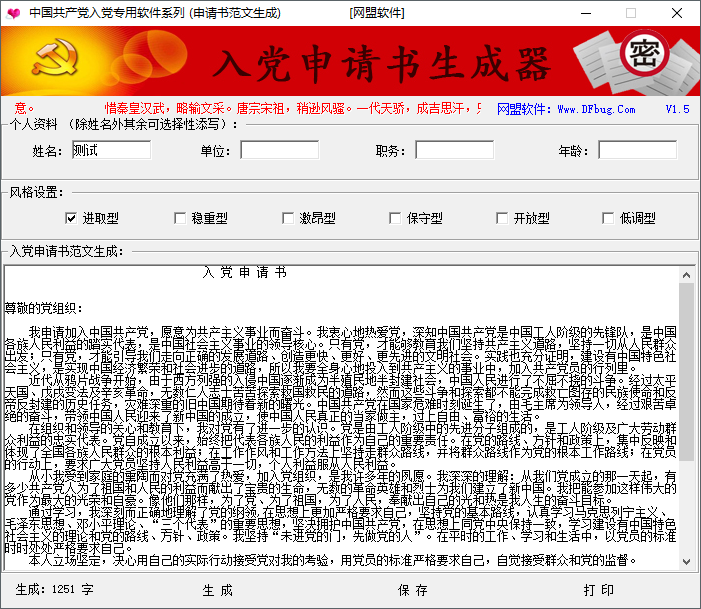This screenshot has height=609, width=701.
Task: Click the scrollbar up arrow
Action: [x=686, y=275]
